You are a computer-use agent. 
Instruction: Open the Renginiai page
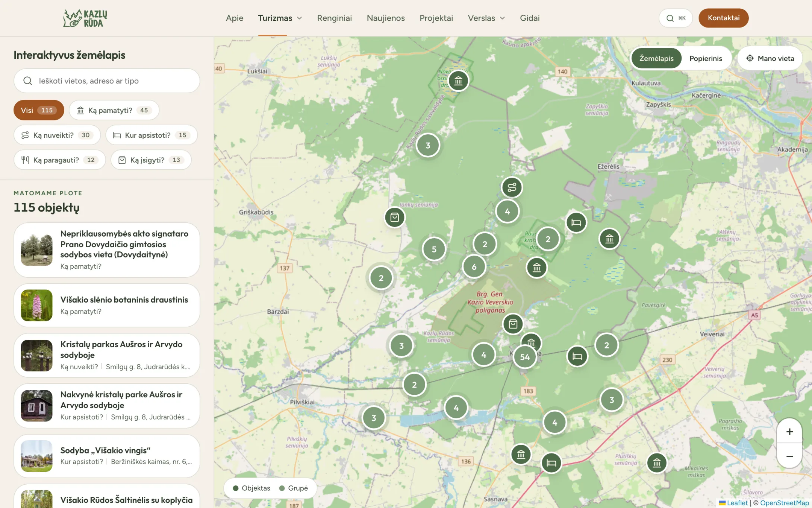[x=335, y=18]
